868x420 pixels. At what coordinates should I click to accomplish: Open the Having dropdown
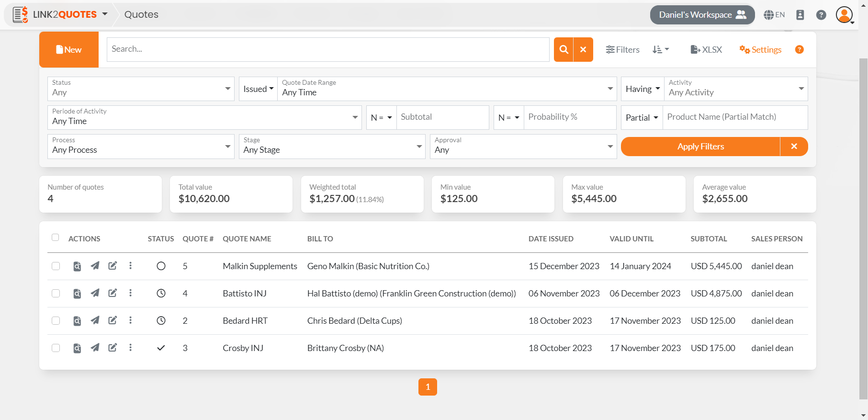click(x=643, y=89)
